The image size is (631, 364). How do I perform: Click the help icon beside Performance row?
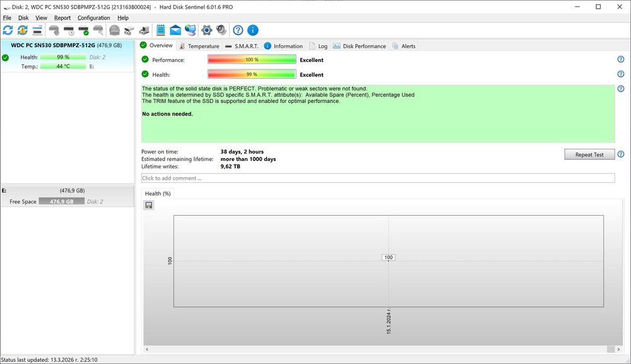pyautogui.click(x=621, y=59)
